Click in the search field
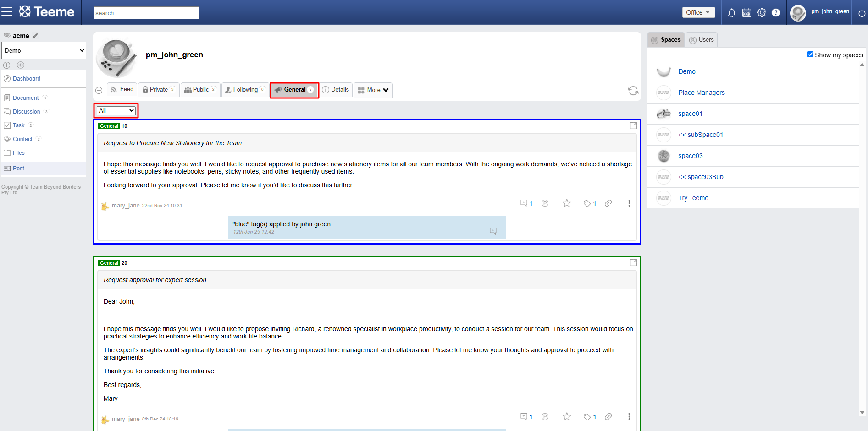This screenshot has width=868, height=431. pos(146,13)
